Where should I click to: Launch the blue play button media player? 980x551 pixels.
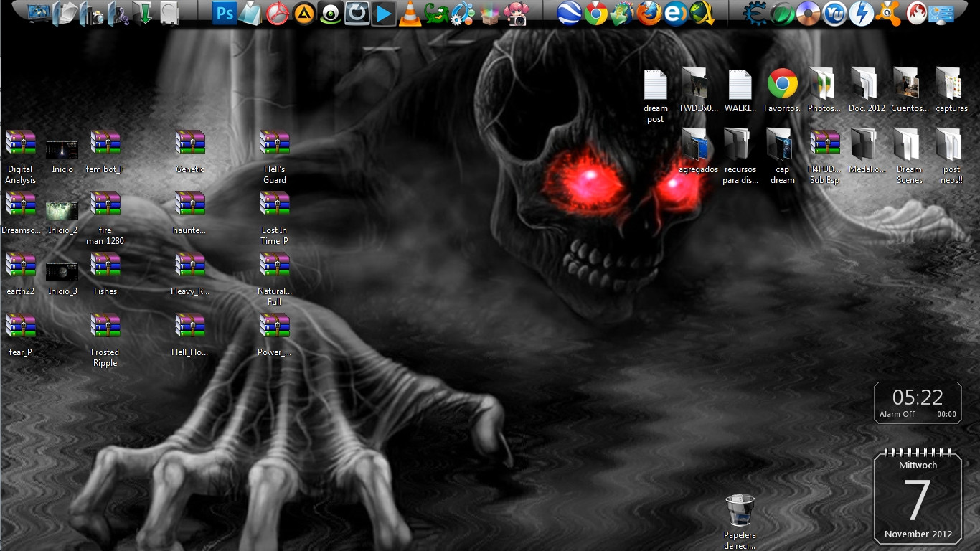click(383, 14)
